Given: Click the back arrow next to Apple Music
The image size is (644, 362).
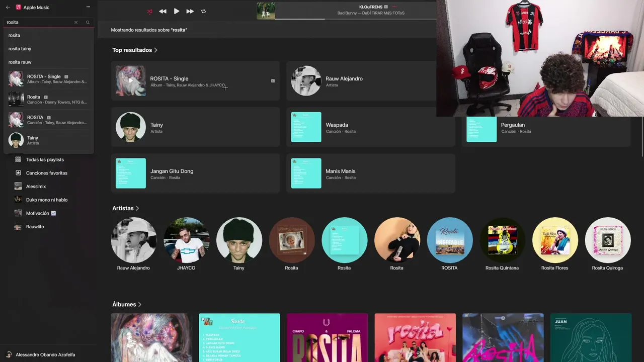Looking at the screenshot, I should (x=8, y=8).
